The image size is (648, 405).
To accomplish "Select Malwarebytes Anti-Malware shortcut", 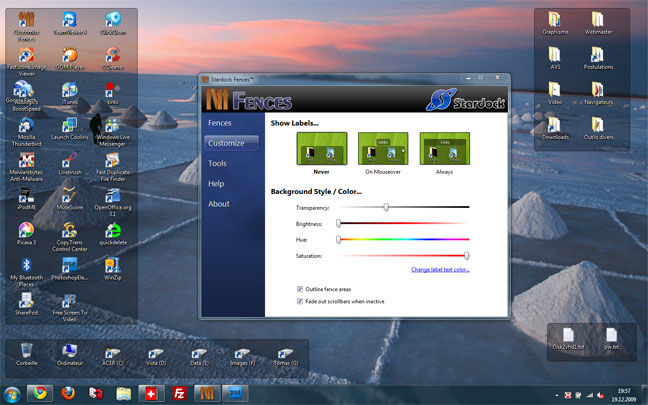I will (x=26, y=167).
